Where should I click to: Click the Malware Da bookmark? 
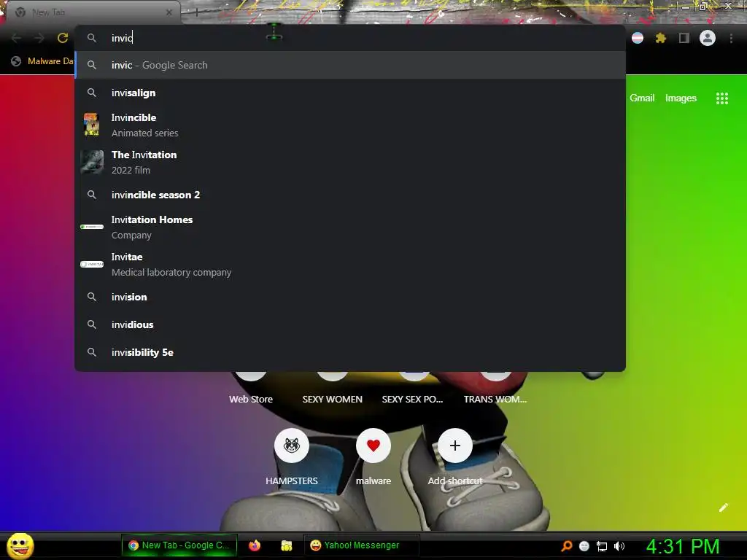point(42,61)
